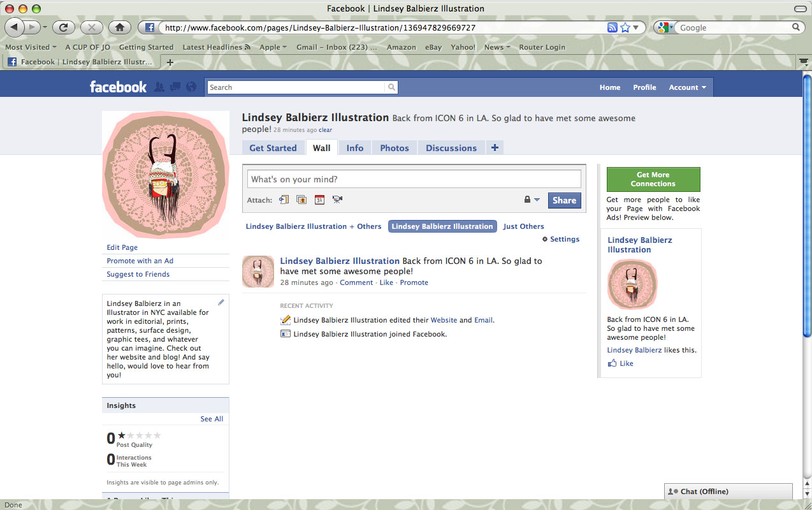The width and height of the screenshot is (812, 510).
Task: Switch to the Info tab
Action: pos(355,148)
